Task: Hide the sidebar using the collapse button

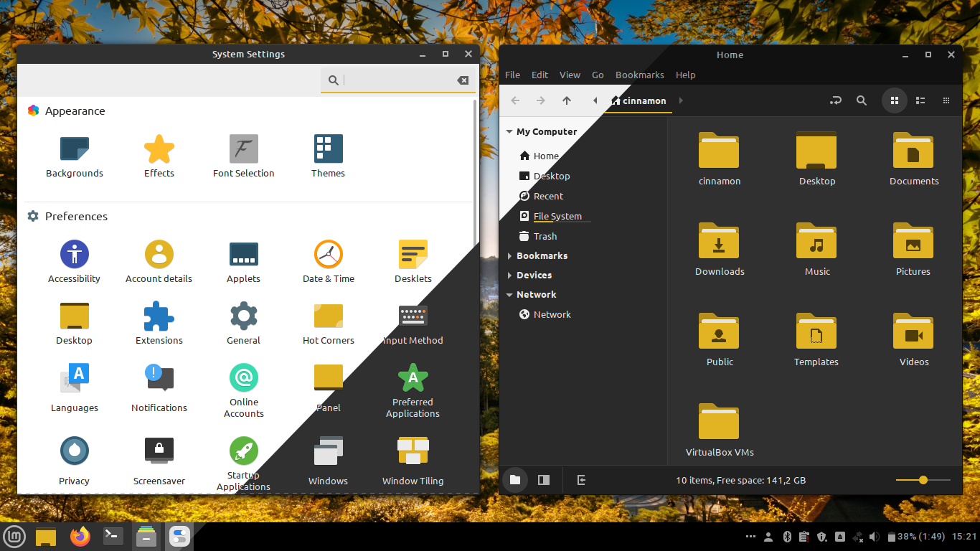Action: (x=581, y=480)
